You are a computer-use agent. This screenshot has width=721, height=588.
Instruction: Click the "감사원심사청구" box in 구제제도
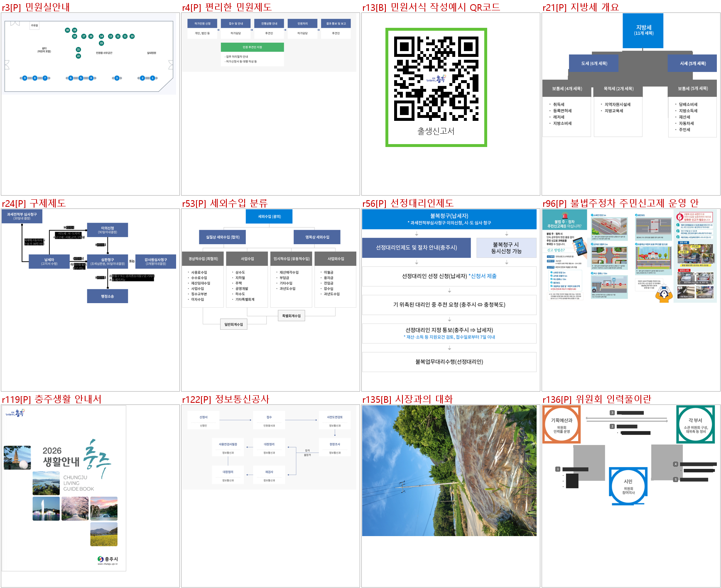pos(156,262)
